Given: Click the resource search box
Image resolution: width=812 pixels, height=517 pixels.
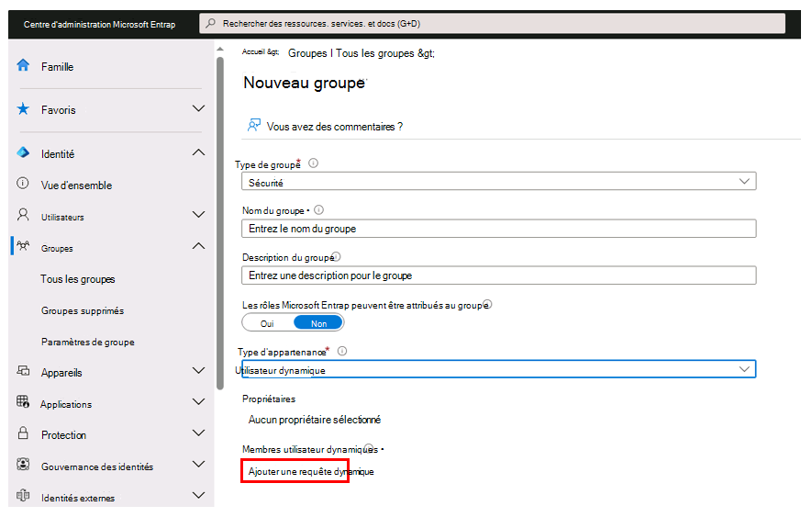Looking at the screenshot, I should (x=492, y=23).
